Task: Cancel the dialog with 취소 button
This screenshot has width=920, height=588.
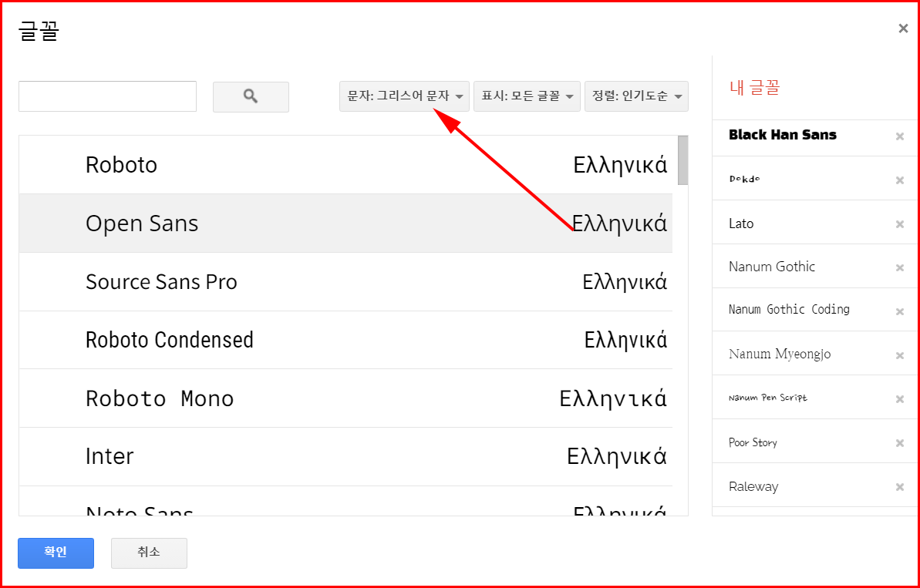Action: click(x=149, y=553)
